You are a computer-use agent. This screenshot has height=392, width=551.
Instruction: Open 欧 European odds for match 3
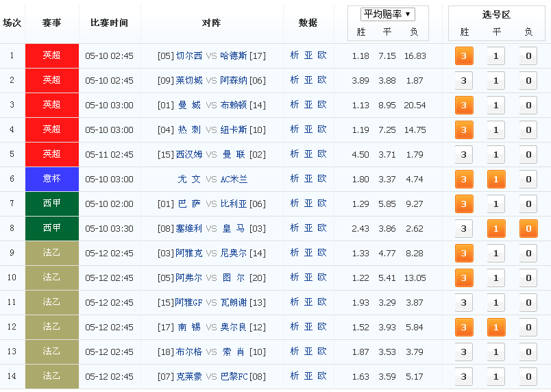[x=322, y=105]
